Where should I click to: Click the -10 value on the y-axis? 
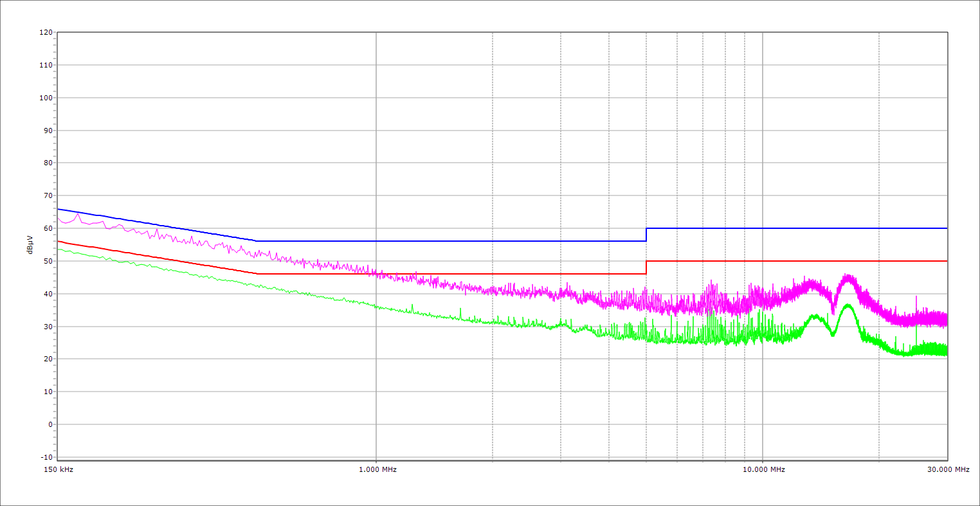coord(45,457)
